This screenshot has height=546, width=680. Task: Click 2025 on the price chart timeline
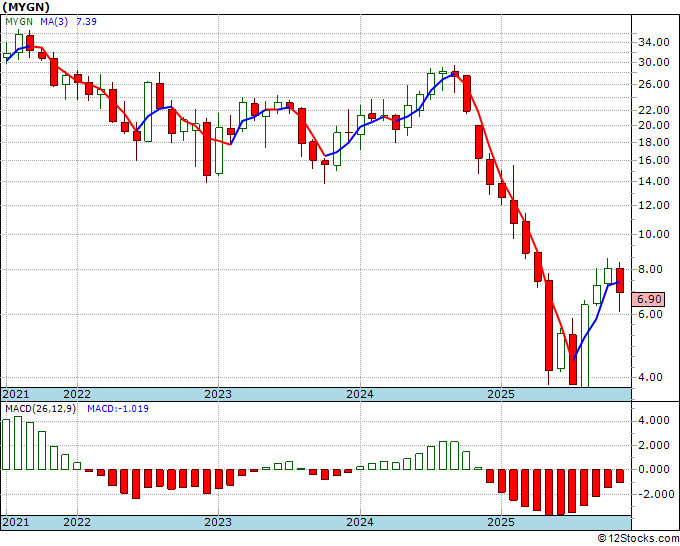click(x=501, y=394)
